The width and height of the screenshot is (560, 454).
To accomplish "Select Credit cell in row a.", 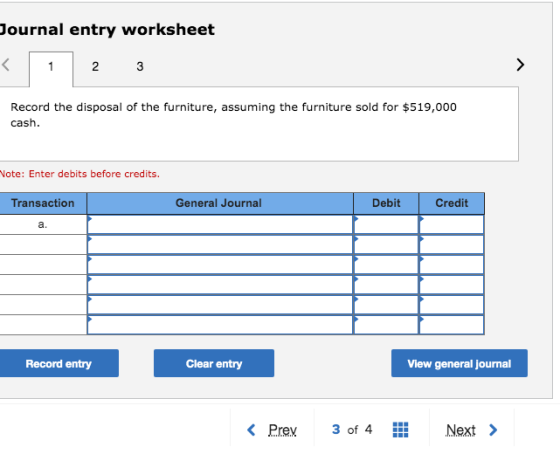I will [x=452, y=225].
